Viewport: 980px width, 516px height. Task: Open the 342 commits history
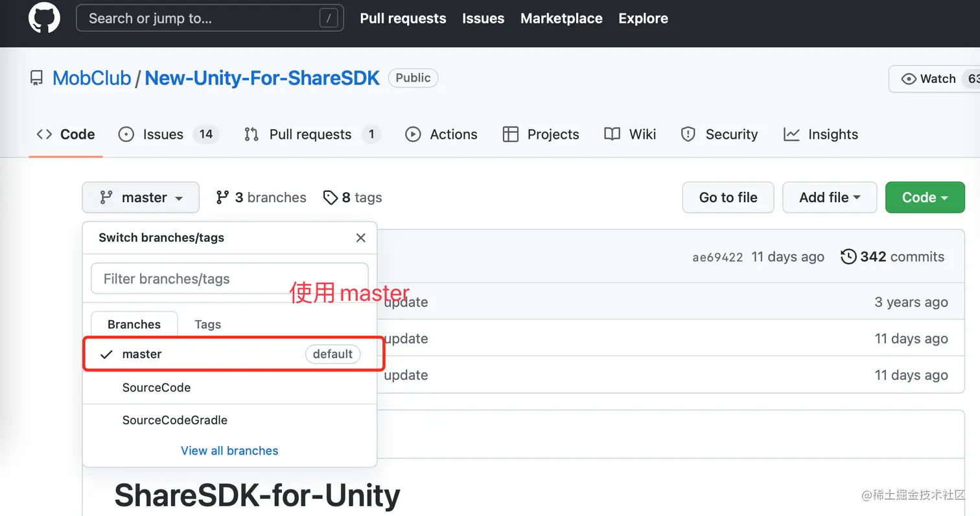(892, 257)
